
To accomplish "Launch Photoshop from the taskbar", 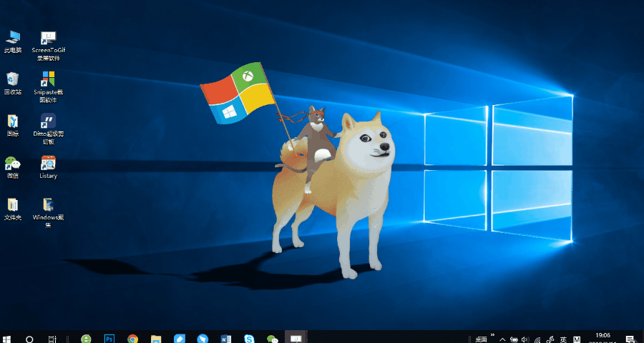I will [x=109, y=339].
